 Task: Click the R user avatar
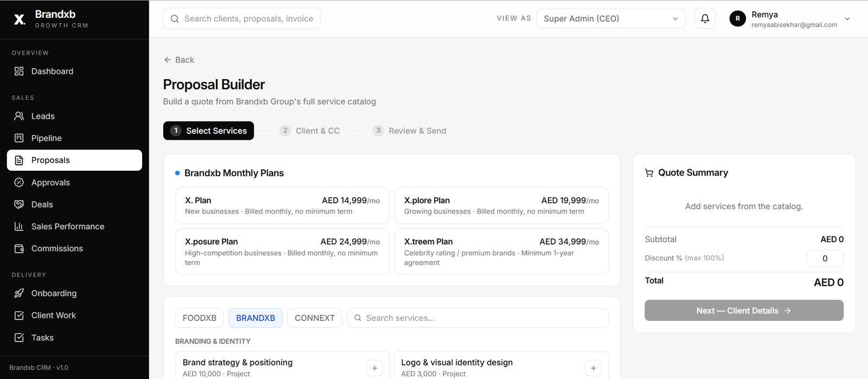pos(737,18)
